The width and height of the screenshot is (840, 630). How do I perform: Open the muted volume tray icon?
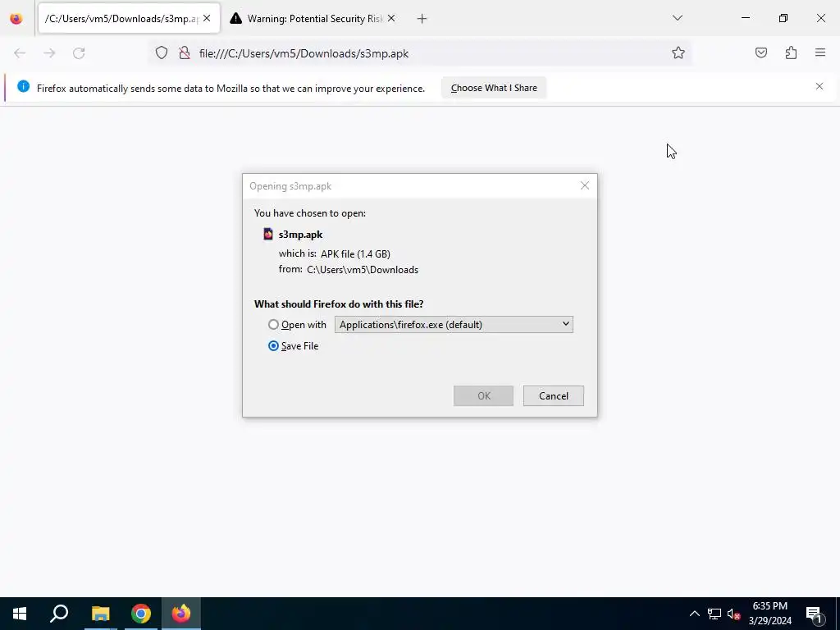pyautogui.click(x=734, y=614)
